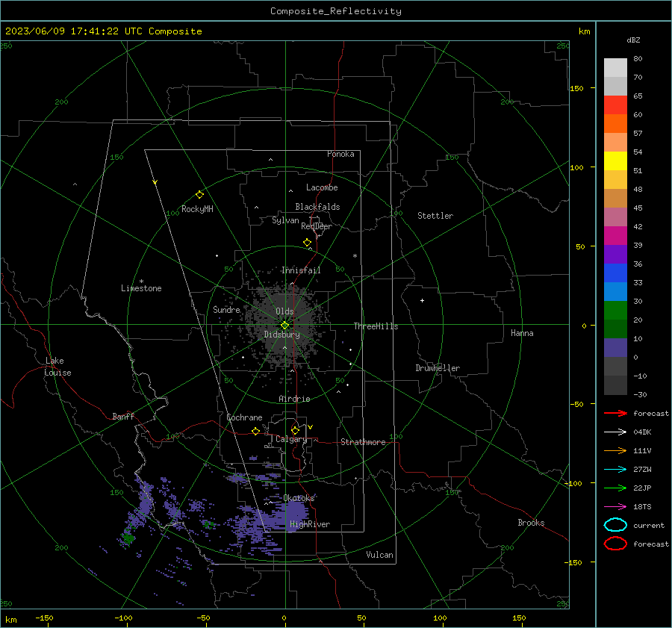
Task: Pick the yellow 51–54 dBZ color swatch
Action: (x=615, y=161)
